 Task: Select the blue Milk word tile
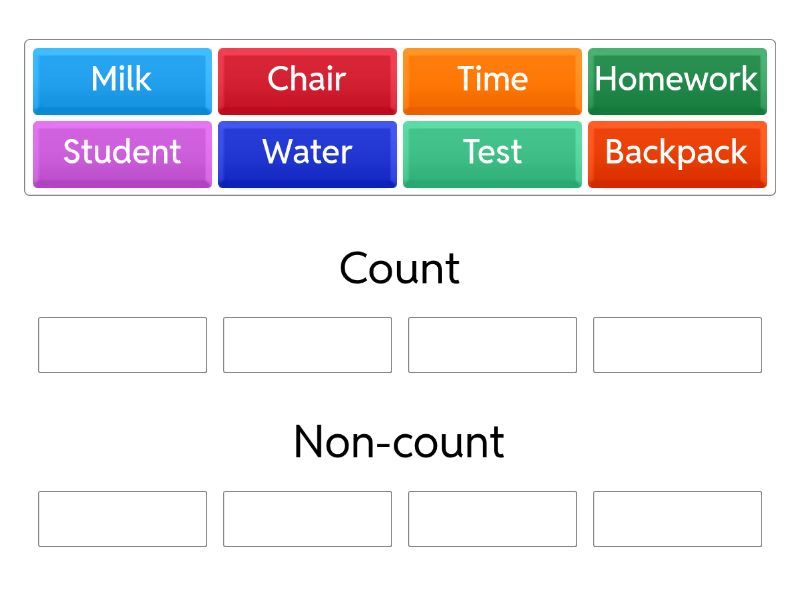point(122,80)
